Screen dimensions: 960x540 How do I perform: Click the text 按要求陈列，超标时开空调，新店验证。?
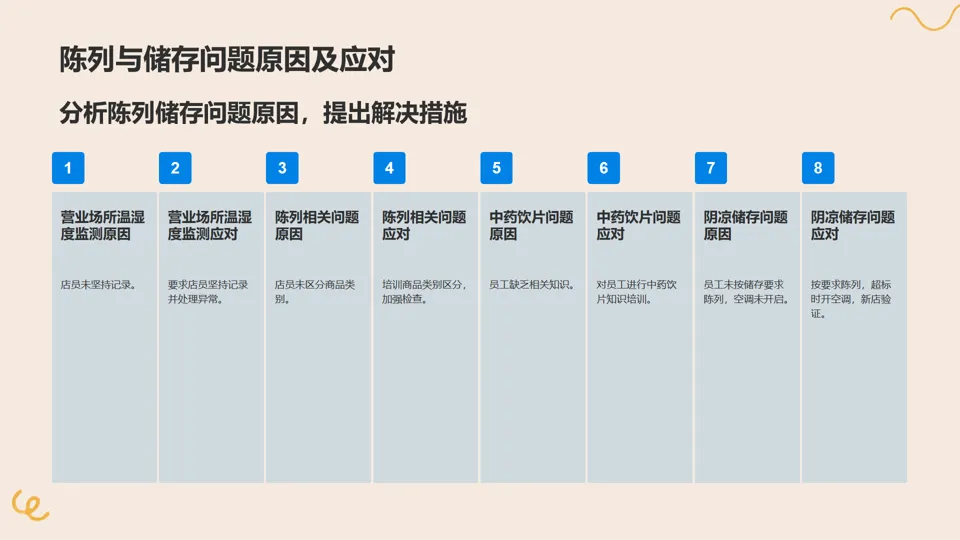(850, 299)
